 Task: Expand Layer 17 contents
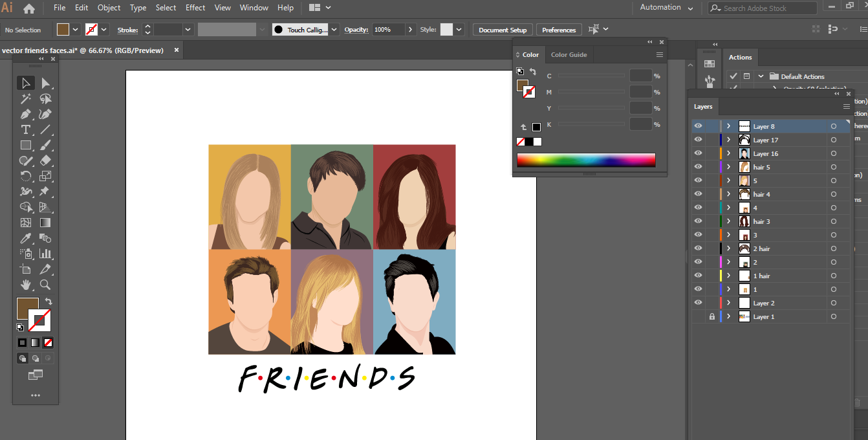729,140
